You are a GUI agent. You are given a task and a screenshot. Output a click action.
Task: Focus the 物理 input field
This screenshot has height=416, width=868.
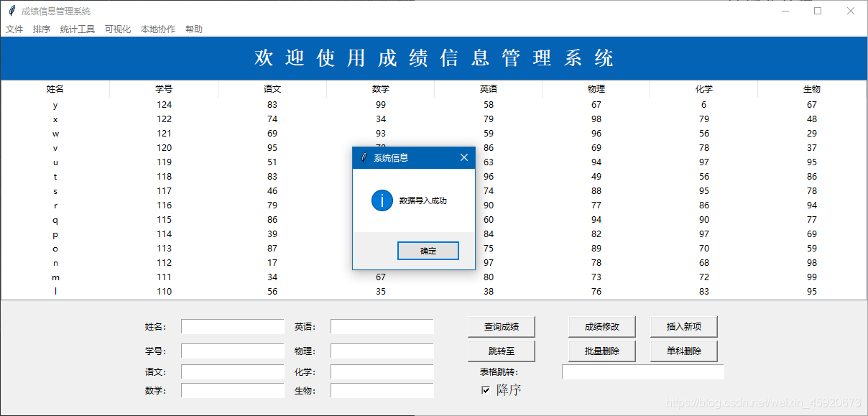(x=382, y=351)
